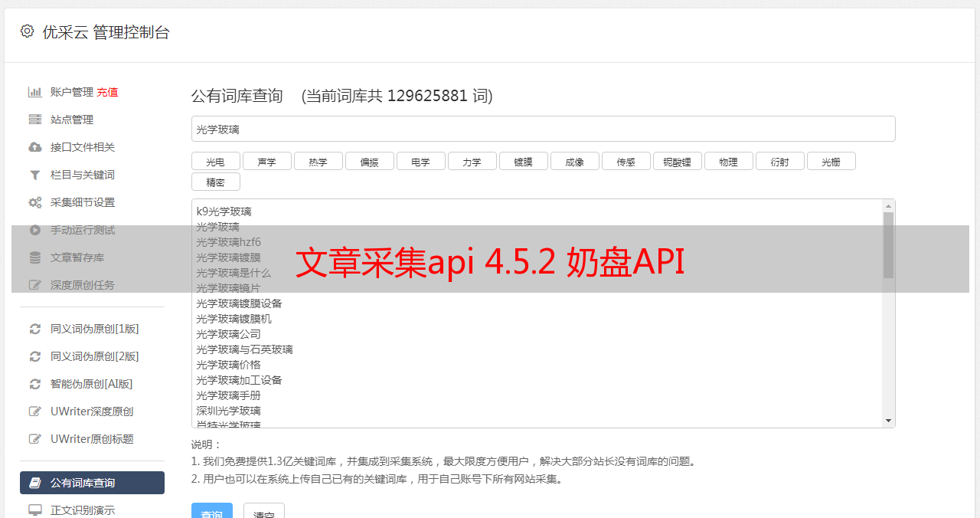Select the 铌酸锂 tag button
Screen dimensions: 980x518
click(x=677, y=161)
